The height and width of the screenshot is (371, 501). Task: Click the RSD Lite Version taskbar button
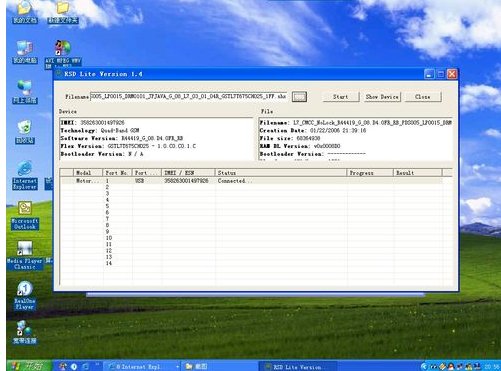pos(297,366)
